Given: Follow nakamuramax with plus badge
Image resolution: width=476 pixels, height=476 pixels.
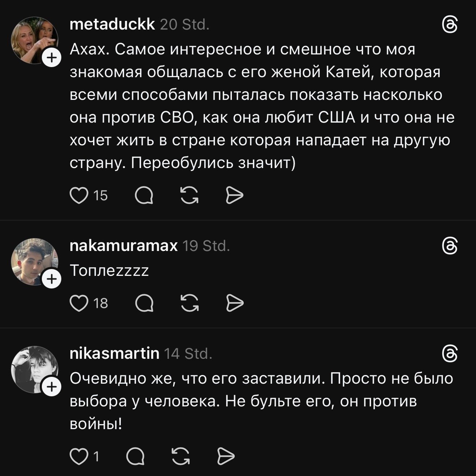Looking at the screenshot, I should 52,279.
